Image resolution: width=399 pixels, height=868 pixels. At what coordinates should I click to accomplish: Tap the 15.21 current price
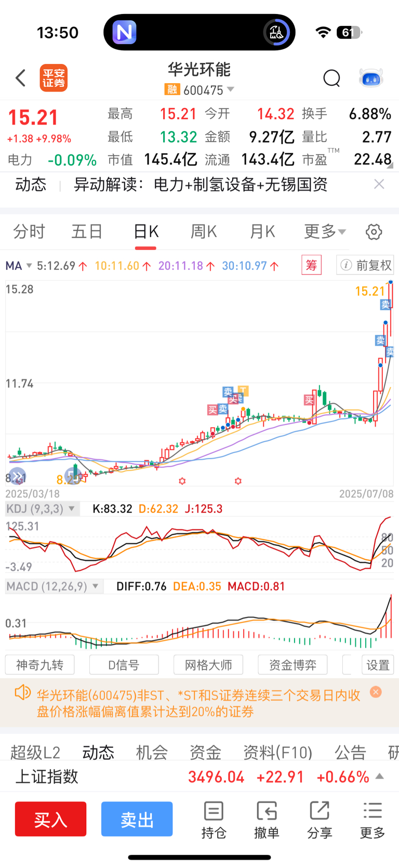pyautogui.click(x=33, y=117)
